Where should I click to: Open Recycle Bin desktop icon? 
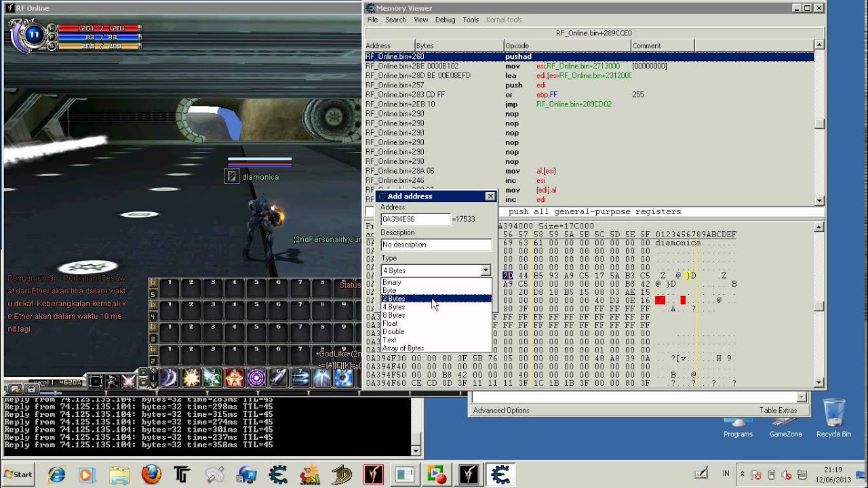point(833,418)
